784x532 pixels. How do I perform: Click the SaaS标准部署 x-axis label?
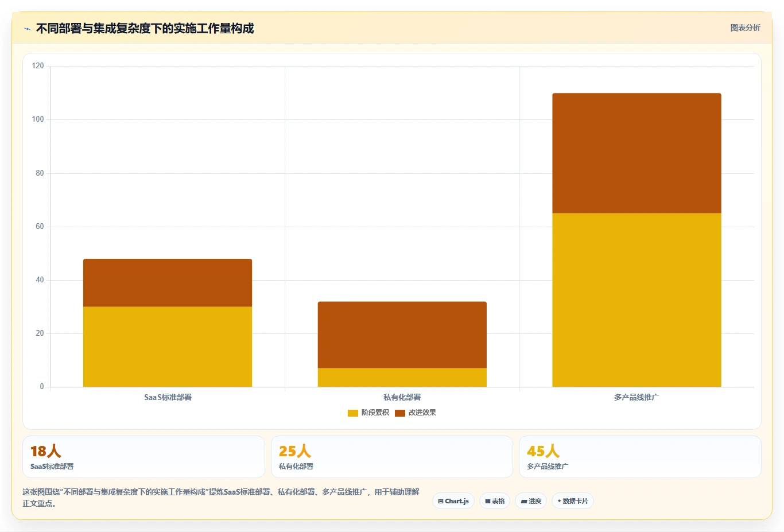[x=168, y=397]
